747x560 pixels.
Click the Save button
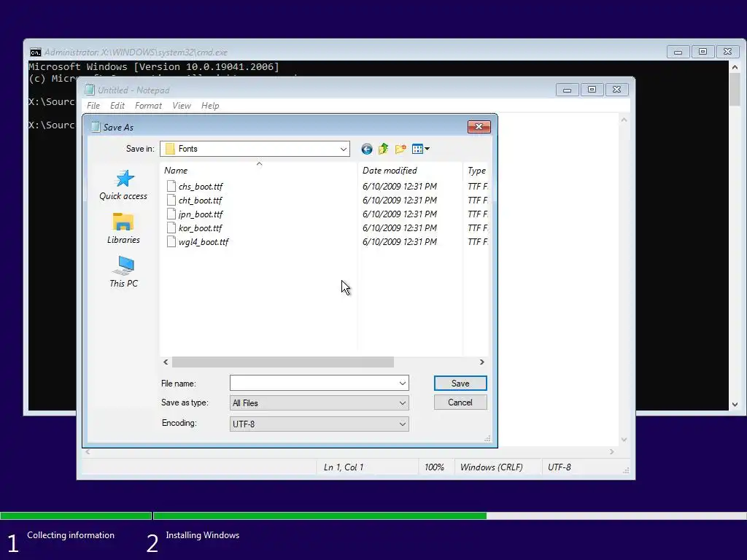tap(460, 384)
